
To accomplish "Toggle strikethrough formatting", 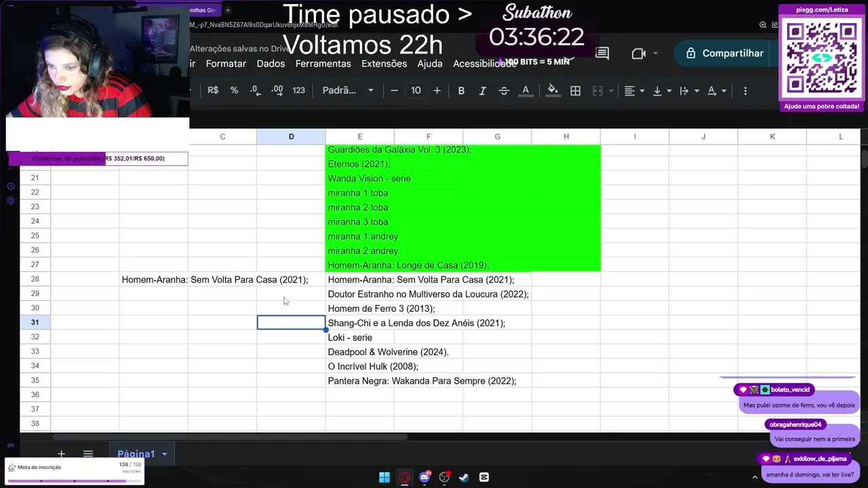I will [x=504, y=90].
